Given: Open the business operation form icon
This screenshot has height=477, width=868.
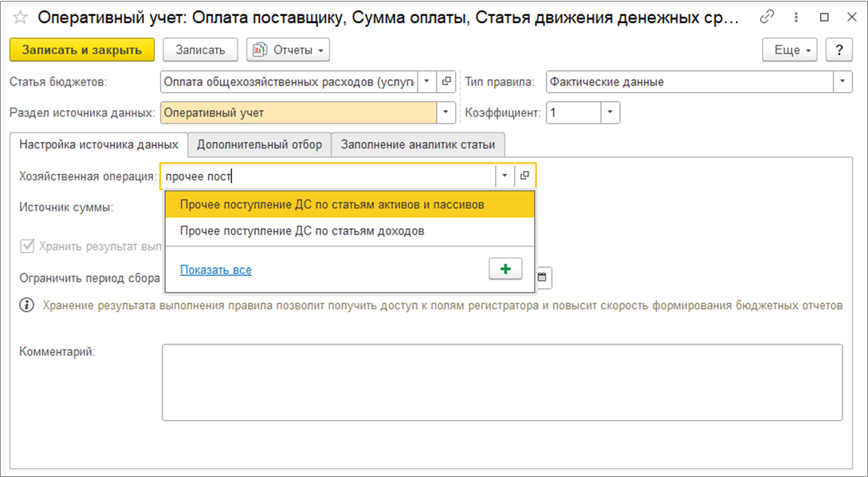Looking at the screenshot, I should [525, 175].
